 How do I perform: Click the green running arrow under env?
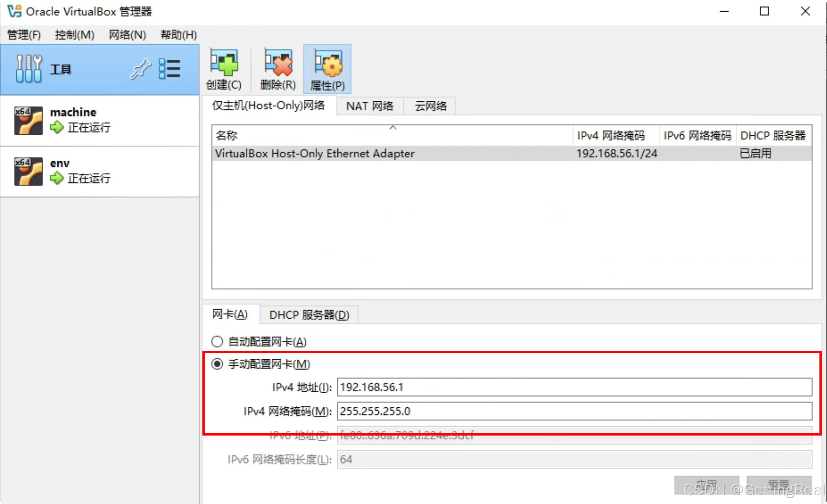[57, 178]
